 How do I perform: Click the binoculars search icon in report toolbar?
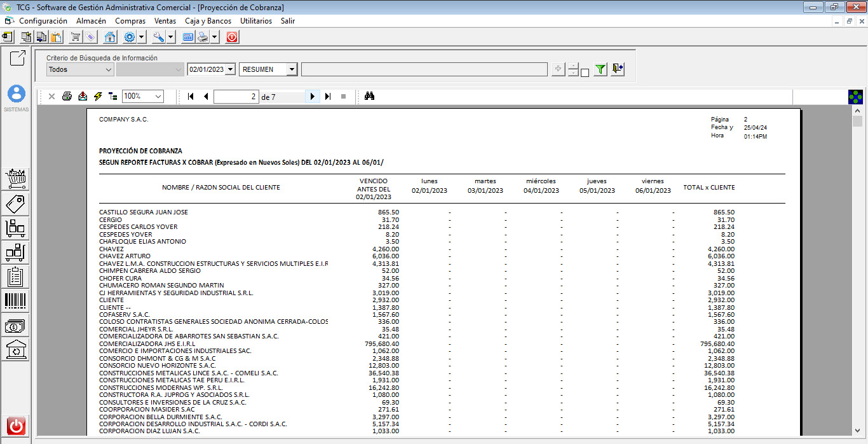pyautogui.click(x=370, y=97)
